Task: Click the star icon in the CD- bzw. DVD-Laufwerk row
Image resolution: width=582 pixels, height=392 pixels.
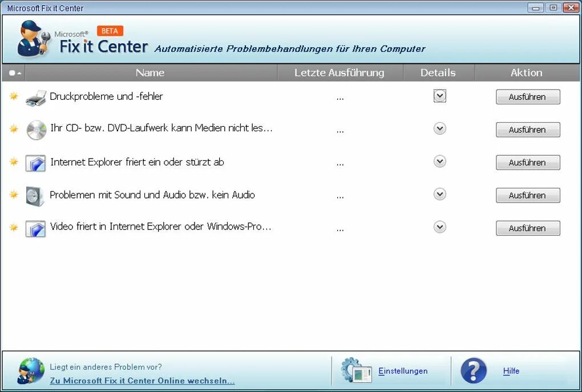Action: [x=14, y=129]
